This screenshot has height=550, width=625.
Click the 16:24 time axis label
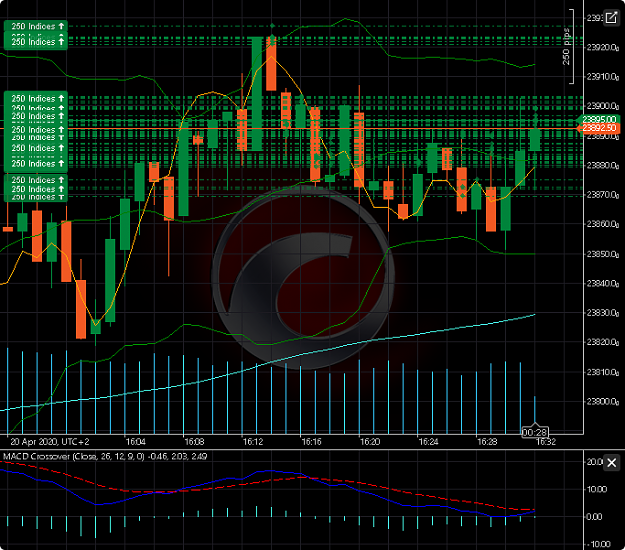428,442
